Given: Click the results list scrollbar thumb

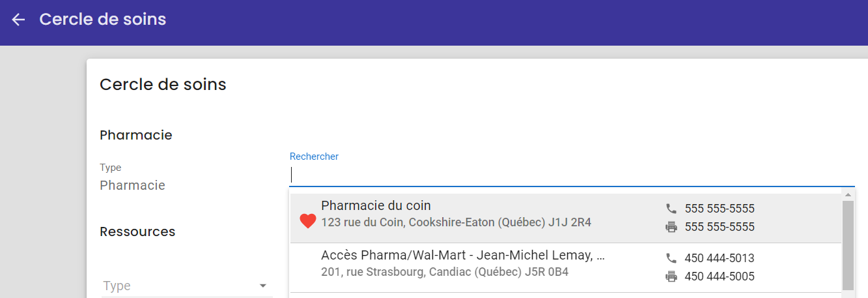Looking at the screenshot, I should (x=848, y=245).
